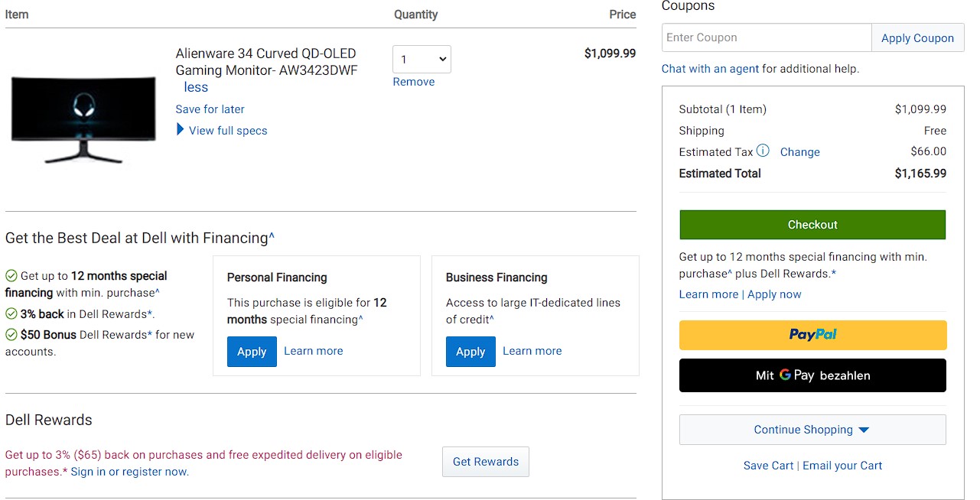Click the green Checkout button
Screen dimensions: 980x500
[x=812, y=225]
